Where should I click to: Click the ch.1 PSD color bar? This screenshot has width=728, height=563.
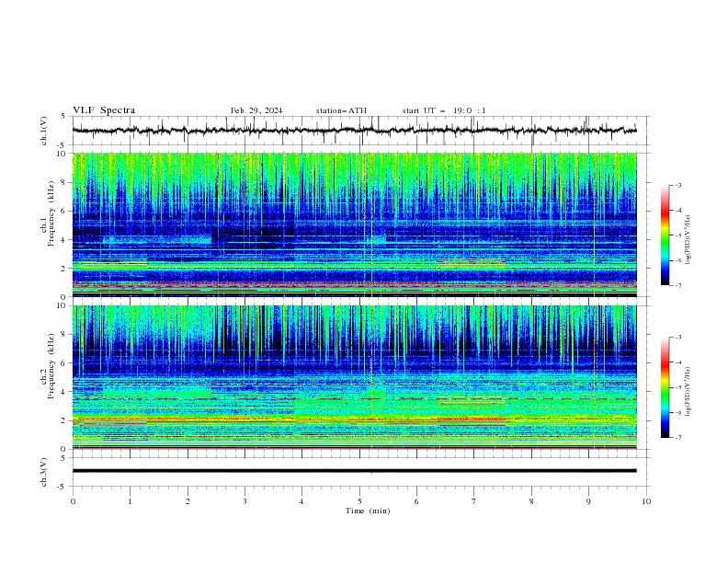pyautogui.click(x=665, y=236)
